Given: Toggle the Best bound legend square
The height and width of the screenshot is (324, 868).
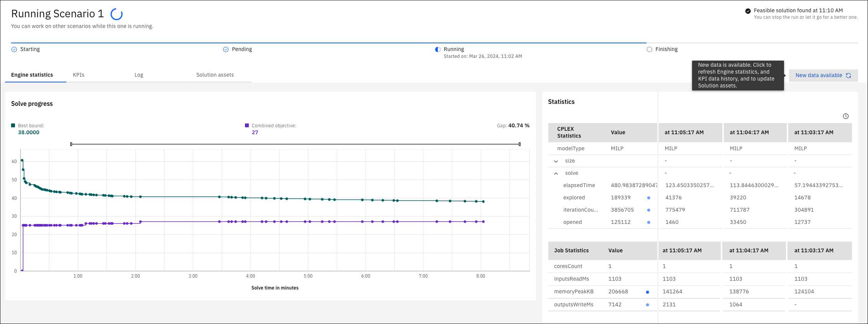Looking at the screenshot, I should click(13, 125).
